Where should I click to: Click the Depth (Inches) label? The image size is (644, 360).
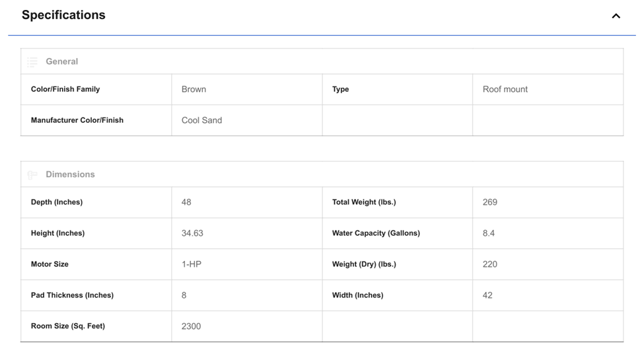point(57,202)
